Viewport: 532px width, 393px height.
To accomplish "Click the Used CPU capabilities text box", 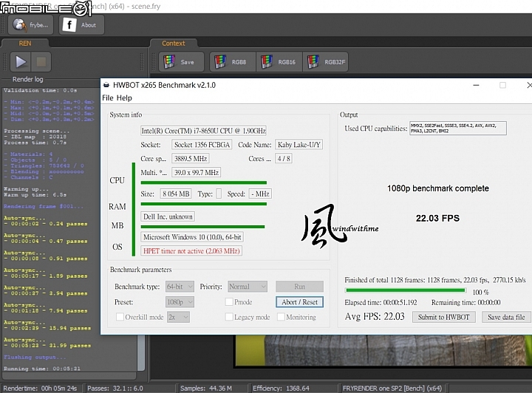I will pyautogui.click(x=457, y=128).
